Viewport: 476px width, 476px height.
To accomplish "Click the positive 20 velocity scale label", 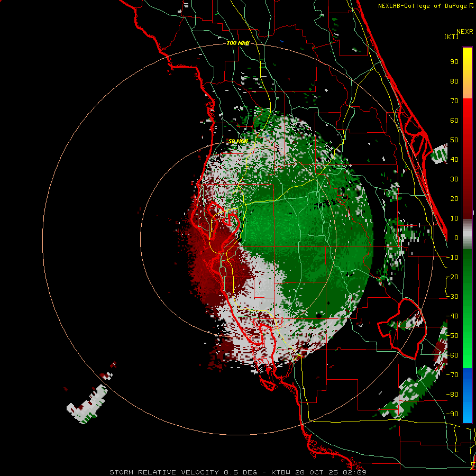I will (x=454, y=198).
